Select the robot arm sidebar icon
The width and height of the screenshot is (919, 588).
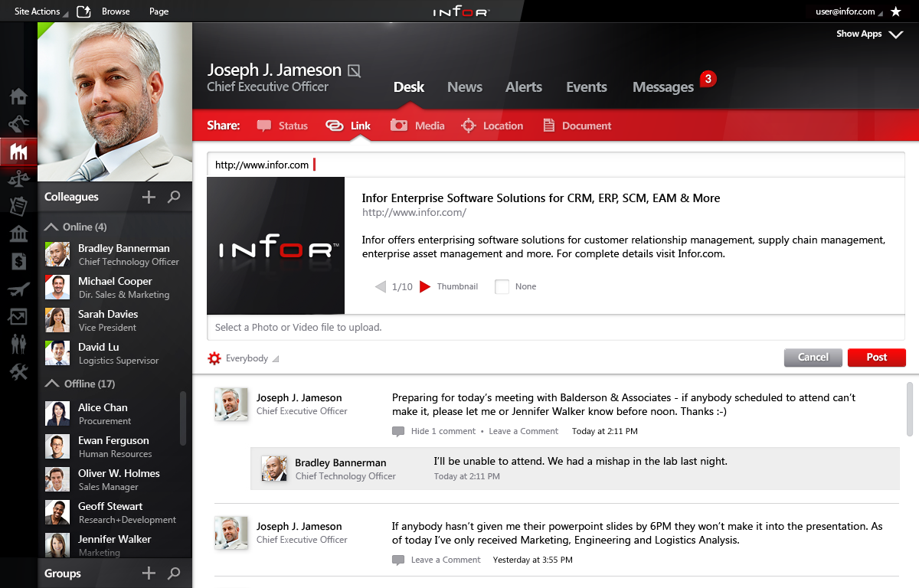tap(18, 123)
